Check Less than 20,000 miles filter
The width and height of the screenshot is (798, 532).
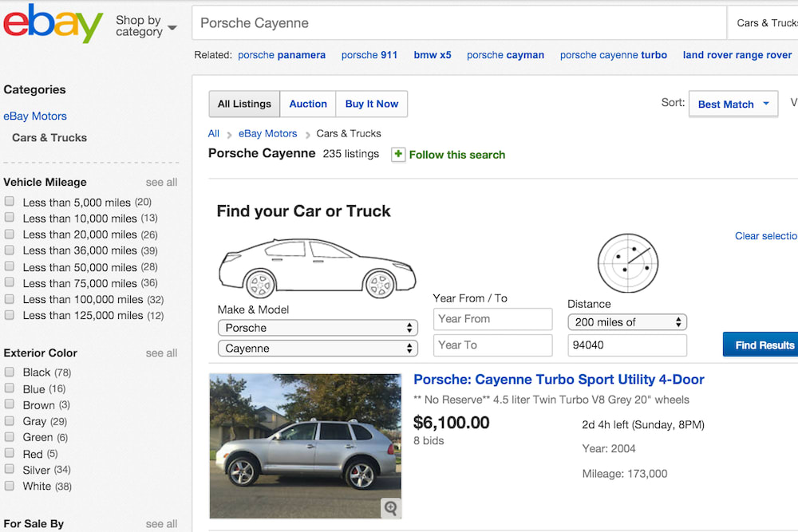9,234
